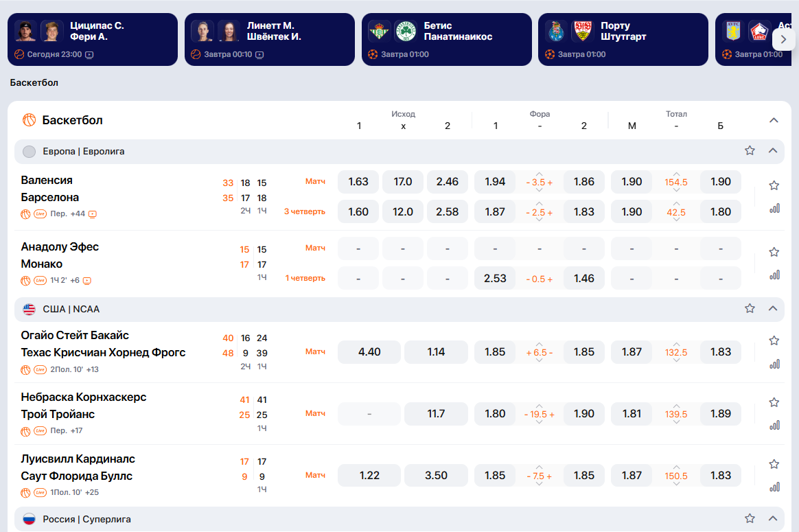Collapse the США | NCAA section
Image resolution: width=799 pixels, height=532 pixels.
(774, 309)
